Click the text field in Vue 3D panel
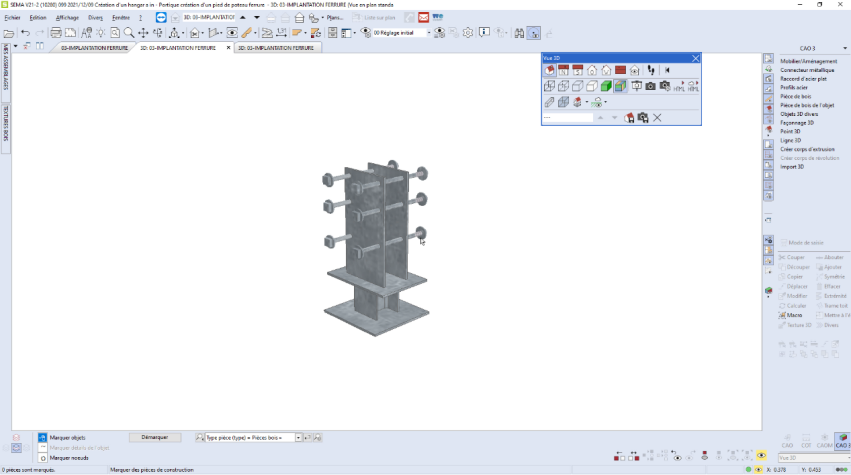Viewport: 851px width, 475px height. 568,118
